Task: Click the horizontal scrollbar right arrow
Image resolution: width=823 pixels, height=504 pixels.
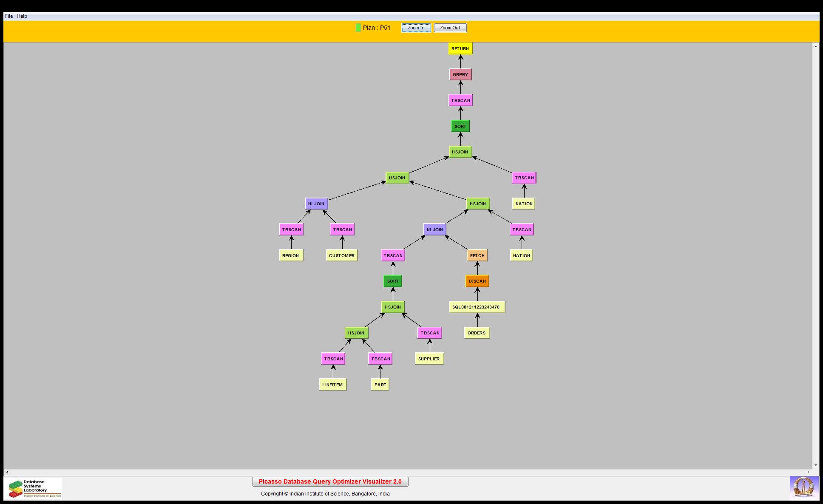Action: point(809,472)
